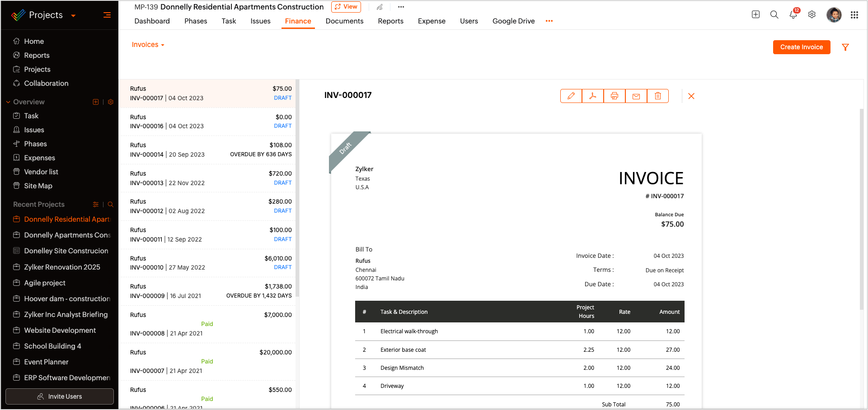Close the invoice detail panel

tap(691, 96)
